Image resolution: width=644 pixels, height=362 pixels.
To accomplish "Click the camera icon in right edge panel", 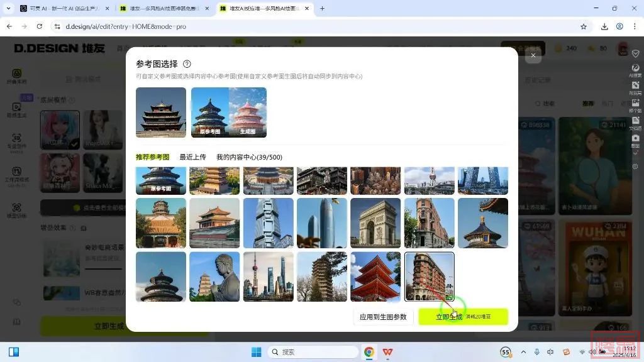I will coord(635,140).
